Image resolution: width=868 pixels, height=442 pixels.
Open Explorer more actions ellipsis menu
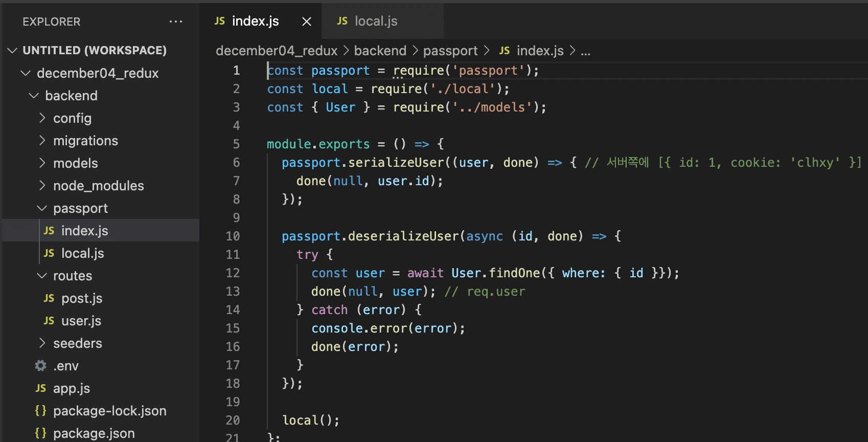(176, 21)
